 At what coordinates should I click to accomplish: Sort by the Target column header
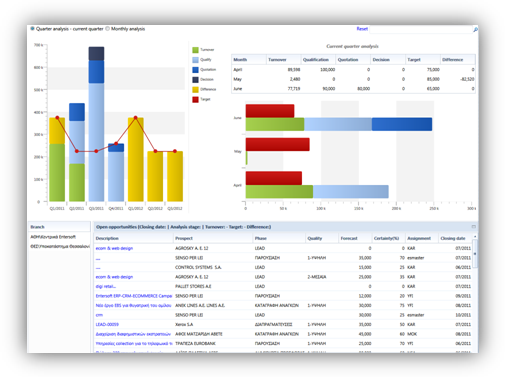(423, 60)
